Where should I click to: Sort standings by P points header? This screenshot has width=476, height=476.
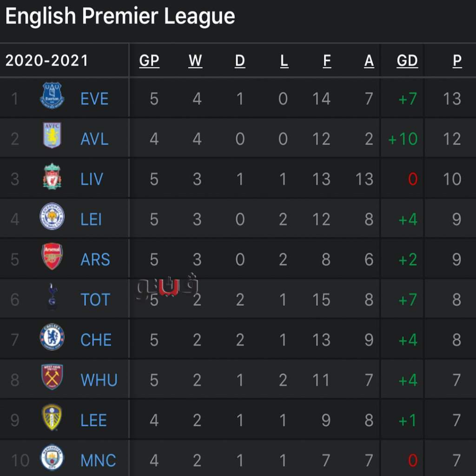pyautogui.click(x=457, y=60)
